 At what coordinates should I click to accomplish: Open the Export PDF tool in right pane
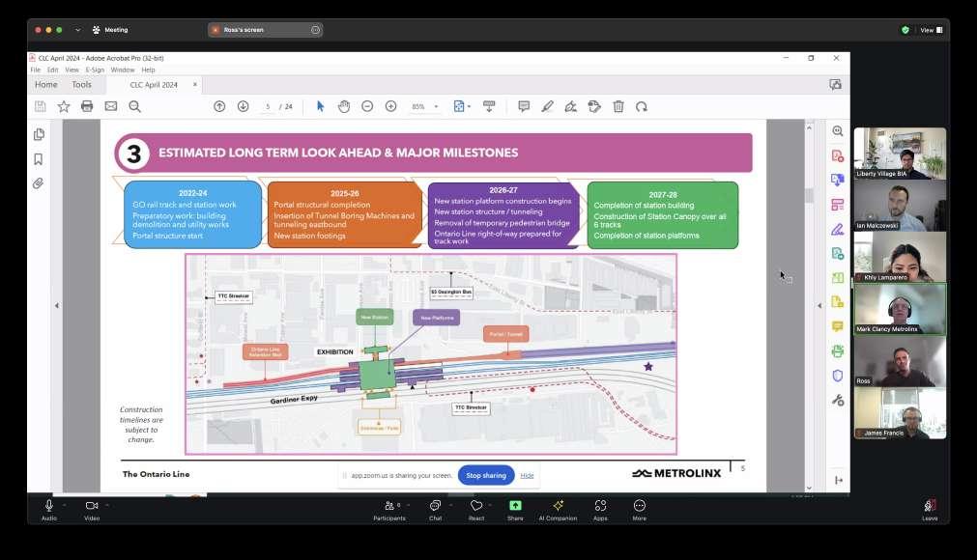pos(838,180)
